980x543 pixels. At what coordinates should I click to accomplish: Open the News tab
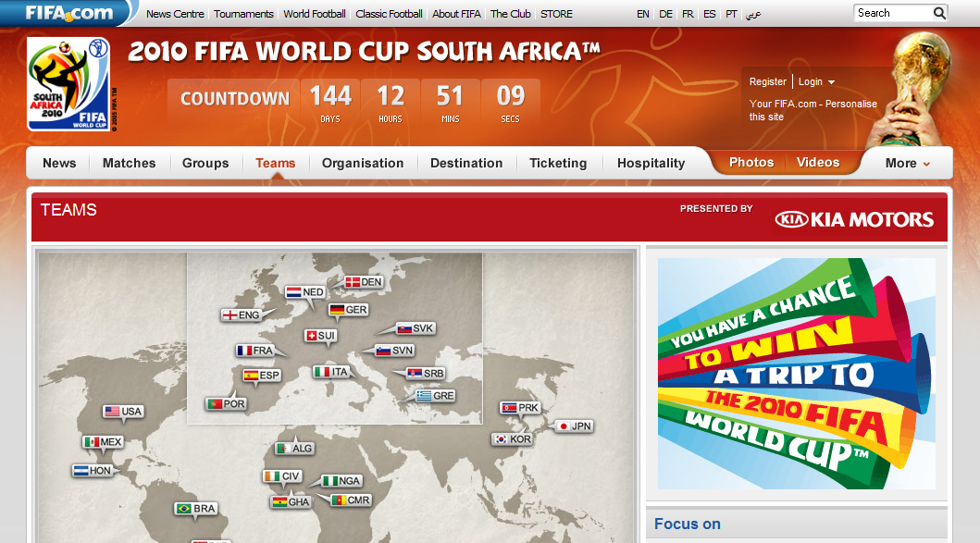click(x=59, y=163)
